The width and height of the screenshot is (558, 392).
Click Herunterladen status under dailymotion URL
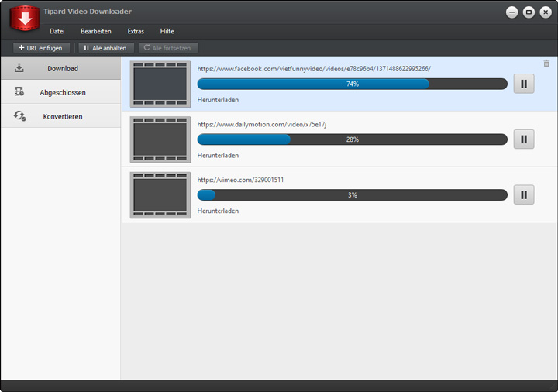pyautogui.click(x=218, y=156)
